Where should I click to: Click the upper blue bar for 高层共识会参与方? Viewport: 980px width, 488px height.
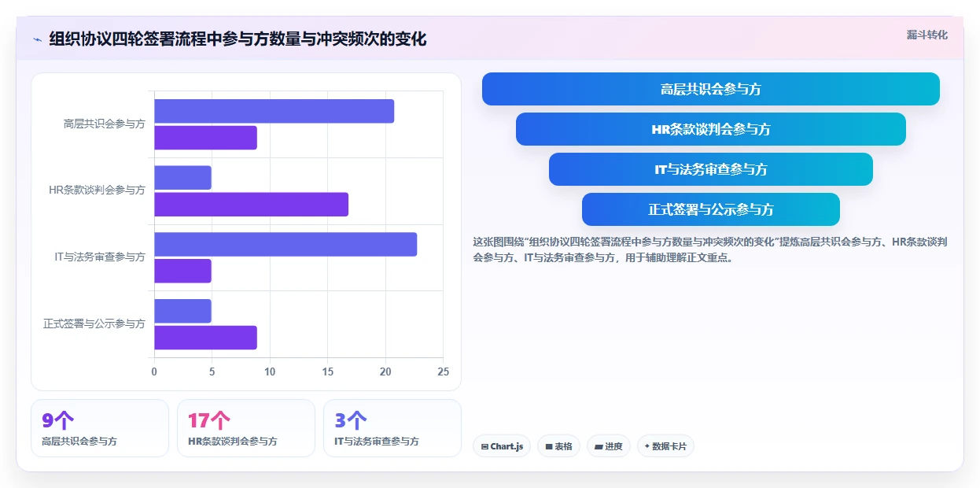(x=274, y=111)
